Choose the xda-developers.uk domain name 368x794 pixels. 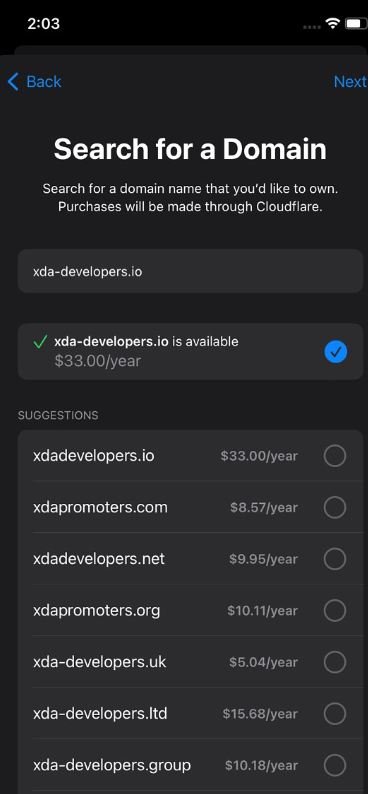pyautogui.click(x=99, y=662)
